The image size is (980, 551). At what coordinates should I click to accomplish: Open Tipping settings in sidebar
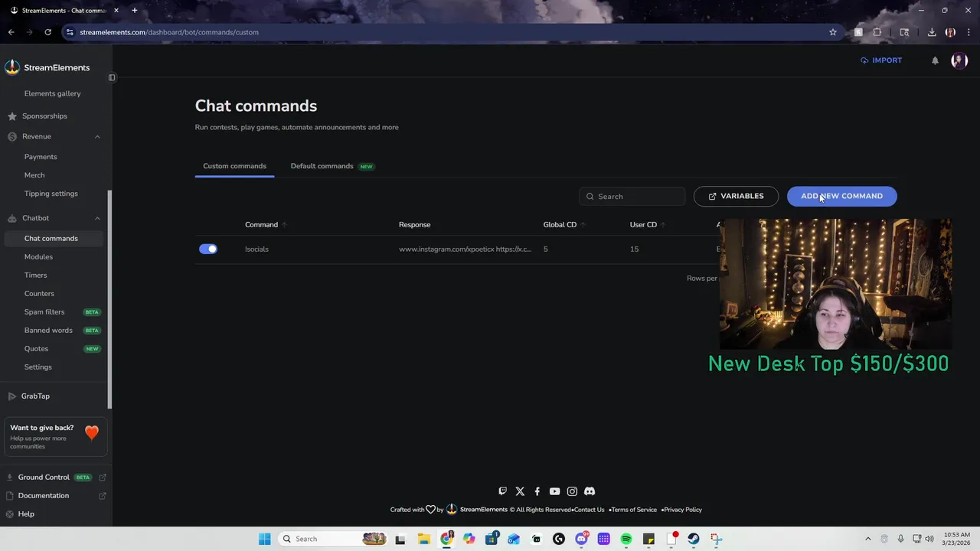pos(51,194)
